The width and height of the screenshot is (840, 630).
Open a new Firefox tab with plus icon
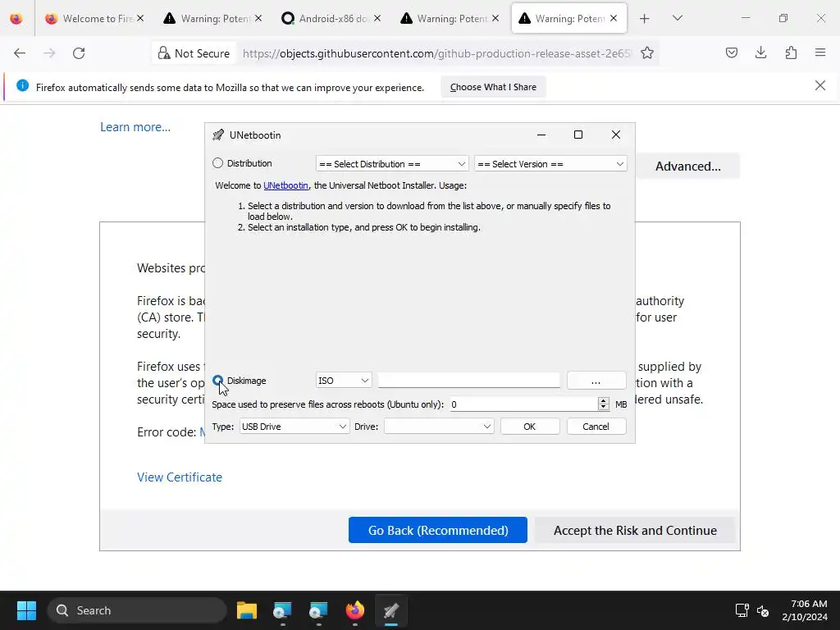click(645, 19)
